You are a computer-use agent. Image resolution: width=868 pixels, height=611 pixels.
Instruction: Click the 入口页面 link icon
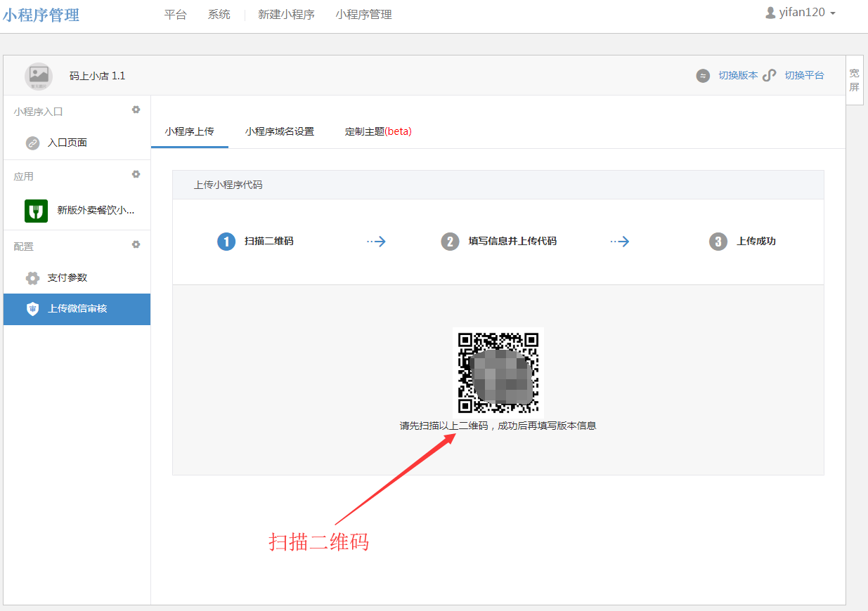click(x=32, y=143)
